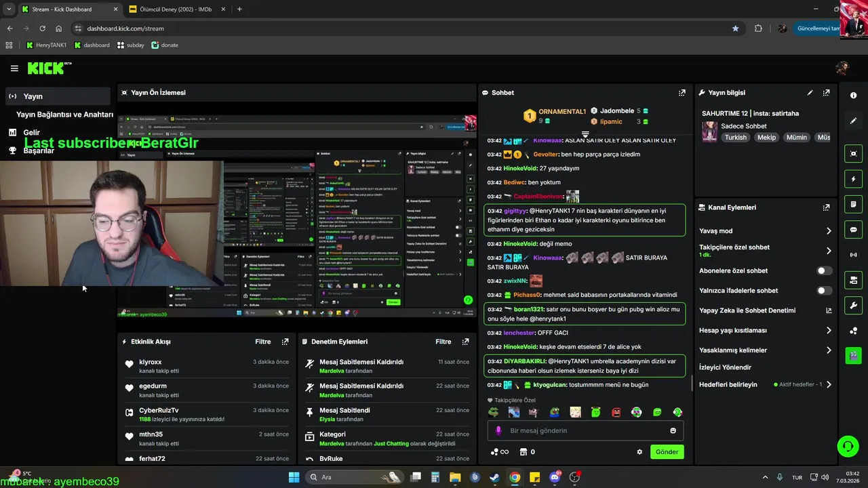
Task: Open HenryTANK1 bookmark
Action: 46,45
